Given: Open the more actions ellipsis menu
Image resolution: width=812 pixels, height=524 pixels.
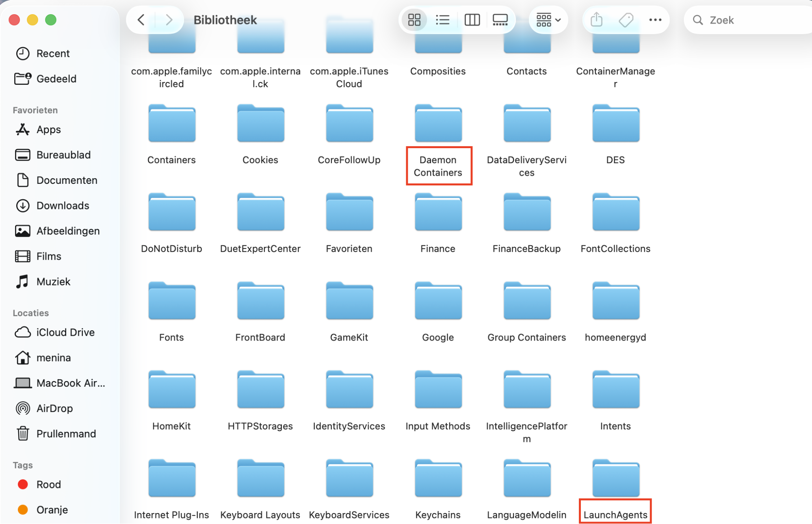Looking at the screenshot, I should pyautogui.click(x=655, y=19).
